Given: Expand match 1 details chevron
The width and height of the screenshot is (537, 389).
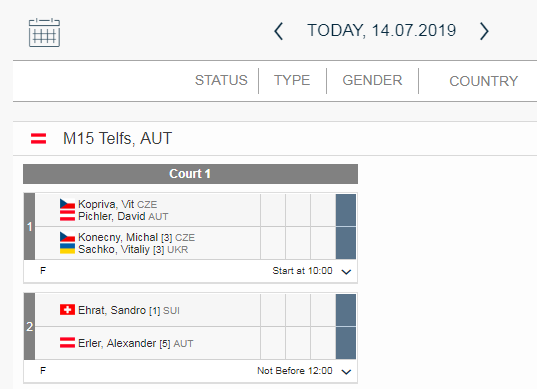Looking at the screenshot, I should point(347,272).
